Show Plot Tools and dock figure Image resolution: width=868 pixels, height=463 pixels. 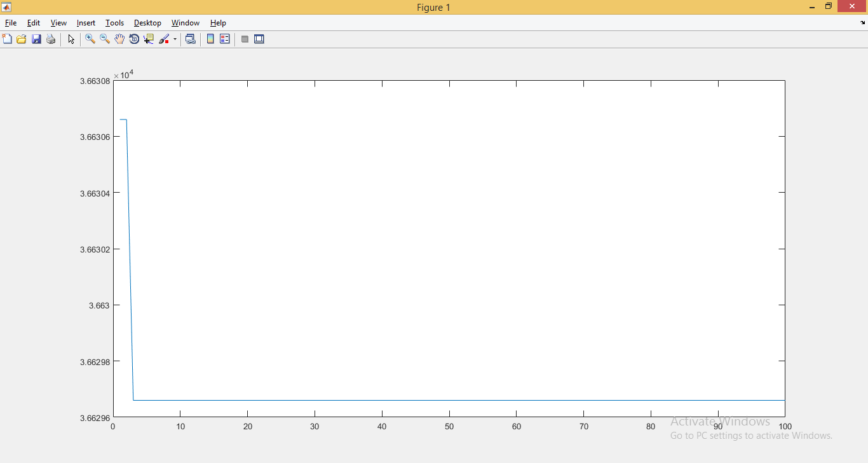tap(259, 39)
